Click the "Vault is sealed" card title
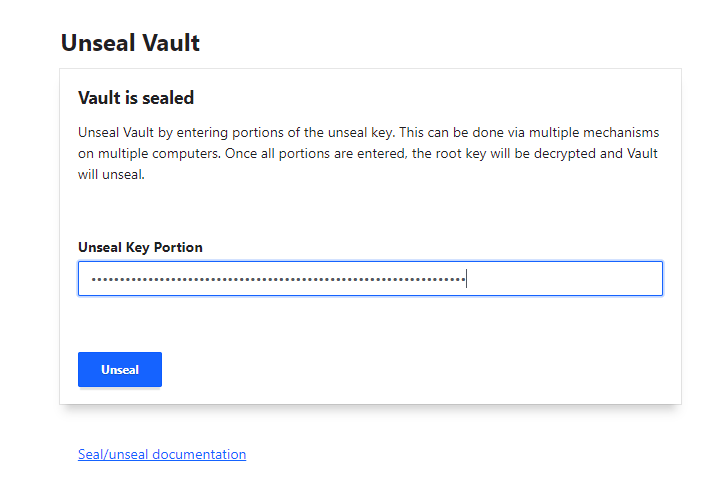Viewport: 723px width, 488px height. click(x=136, y=98)
